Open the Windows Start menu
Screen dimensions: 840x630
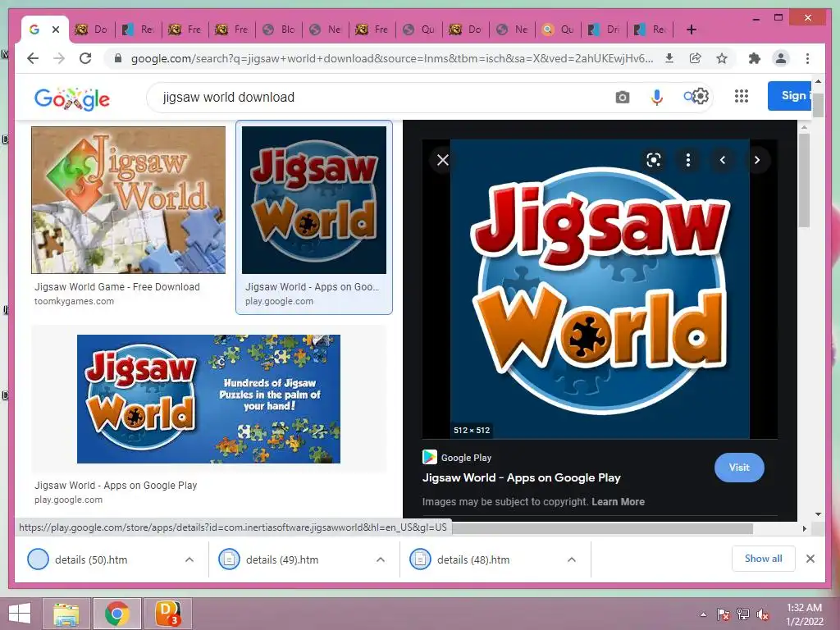pos(20,614)
